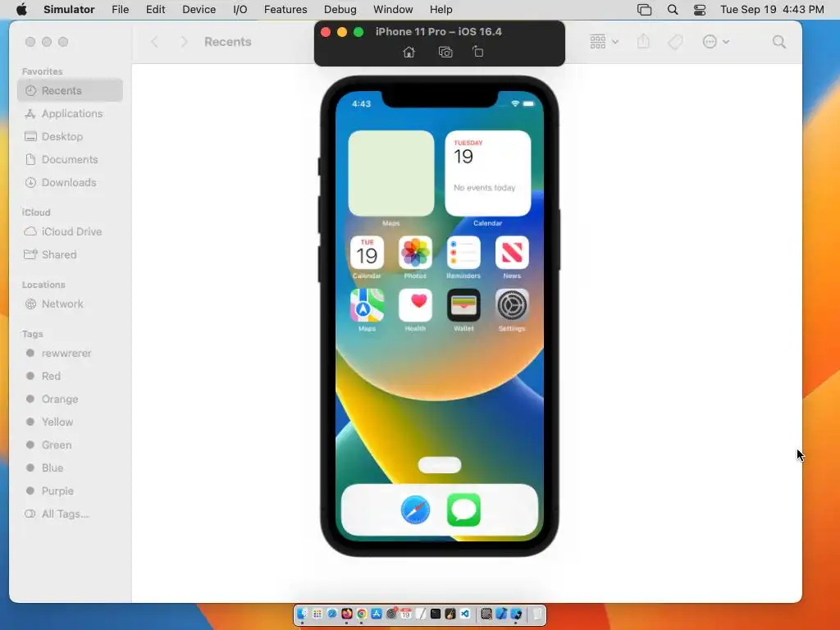This screenshot has width=840, height=630.
Task: Open the Device menu
Action: tap(199, 10)
